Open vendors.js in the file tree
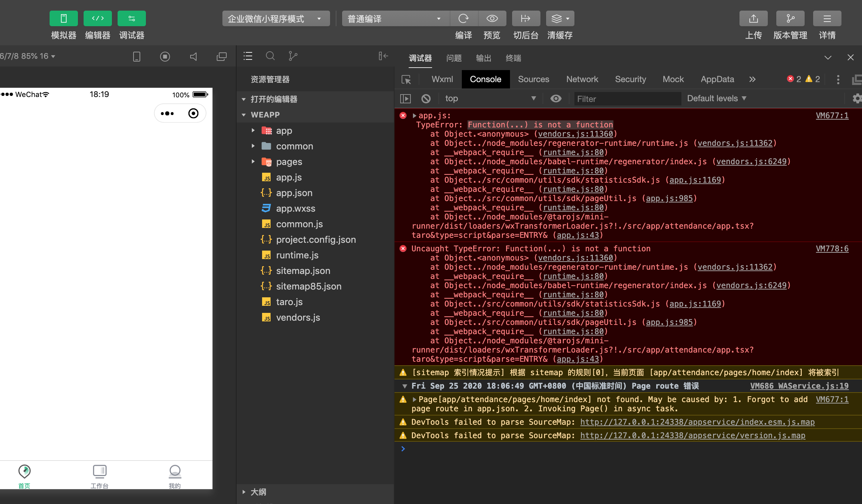 [298, 317]
